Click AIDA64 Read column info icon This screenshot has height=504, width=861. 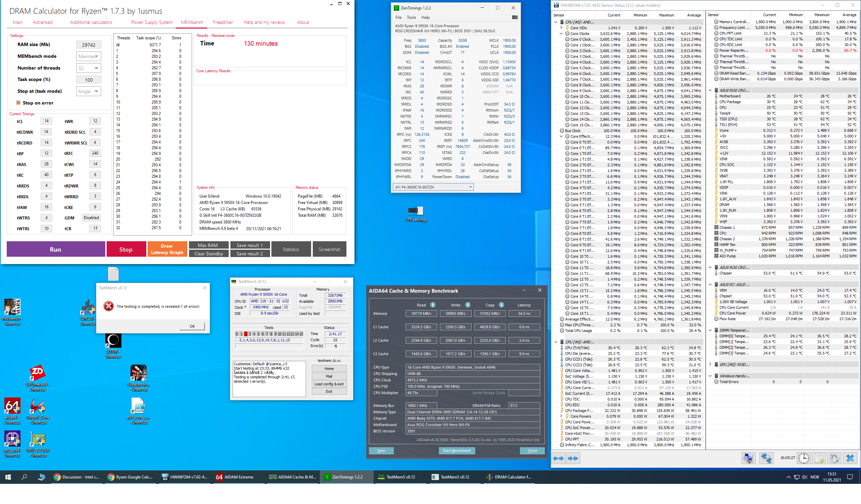click(x=433, y=305)
